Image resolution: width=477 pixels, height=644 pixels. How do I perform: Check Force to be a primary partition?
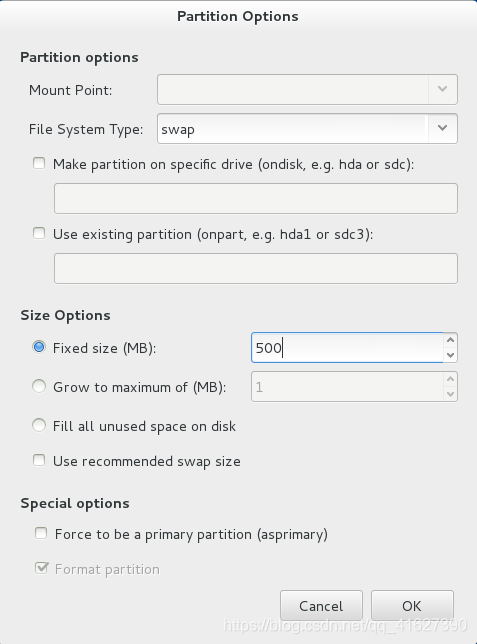pos(41,533)
